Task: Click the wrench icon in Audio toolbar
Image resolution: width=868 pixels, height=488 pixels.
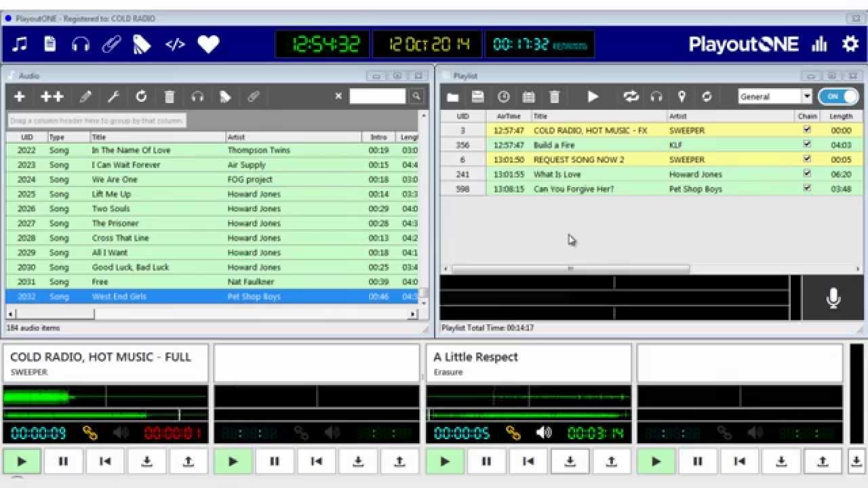Action: coord(113,97)
